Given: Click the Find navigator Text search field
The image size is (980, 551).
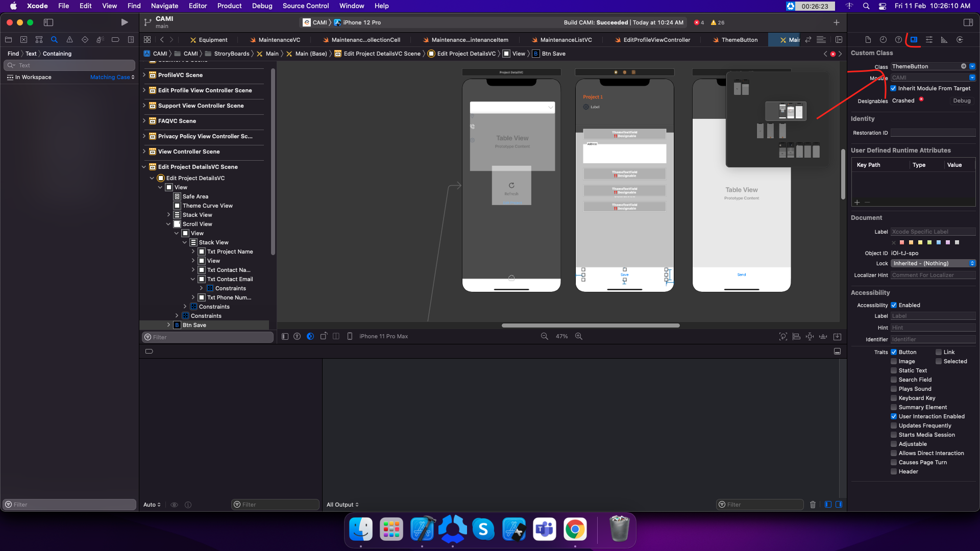Looking at the screenshot, I should 69,65.
